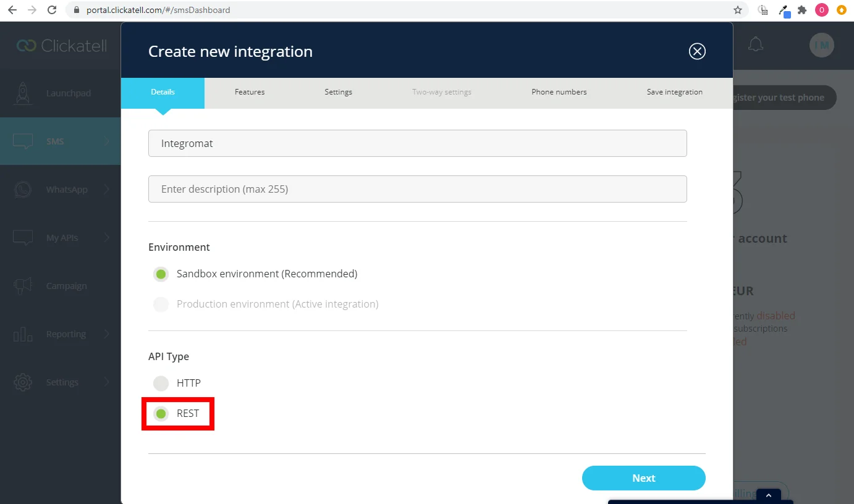Viewport: 854px width, 504px height.
Task: Switch to the Features tab
Action: [250, 93]
